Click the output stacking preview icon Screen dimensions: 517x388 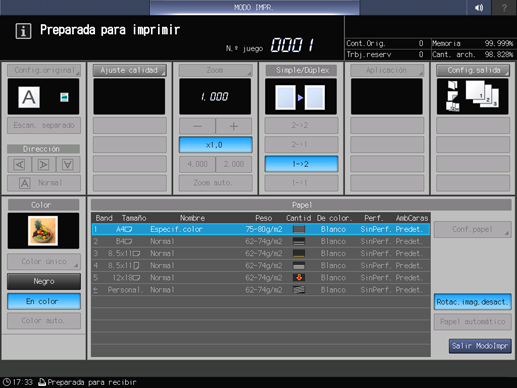click(x=472, y=96)
